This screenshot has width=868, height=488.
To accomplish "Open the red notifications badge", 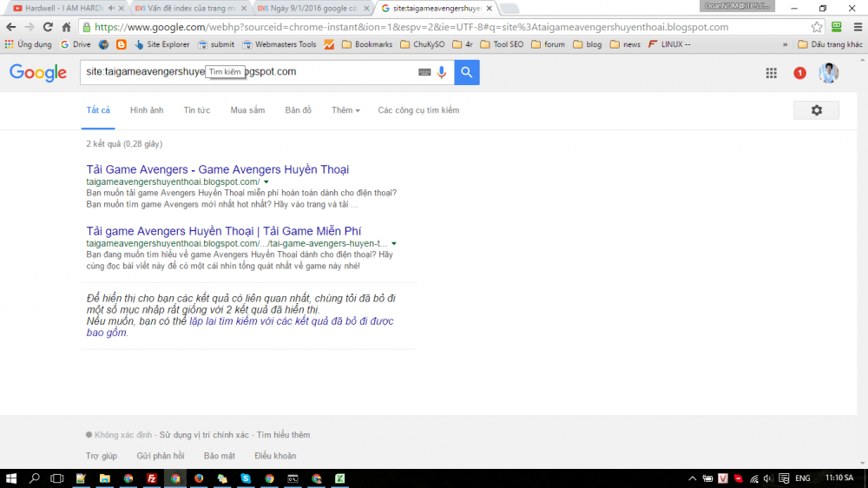I will tap(799, 73).
